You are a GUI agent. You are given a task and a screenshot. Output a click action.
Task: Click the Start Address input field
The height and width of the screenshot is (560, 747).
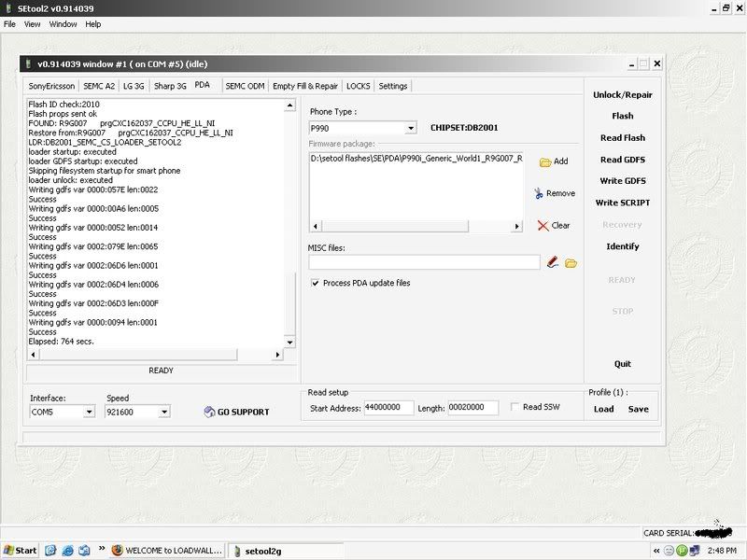(x=388, y=408)
